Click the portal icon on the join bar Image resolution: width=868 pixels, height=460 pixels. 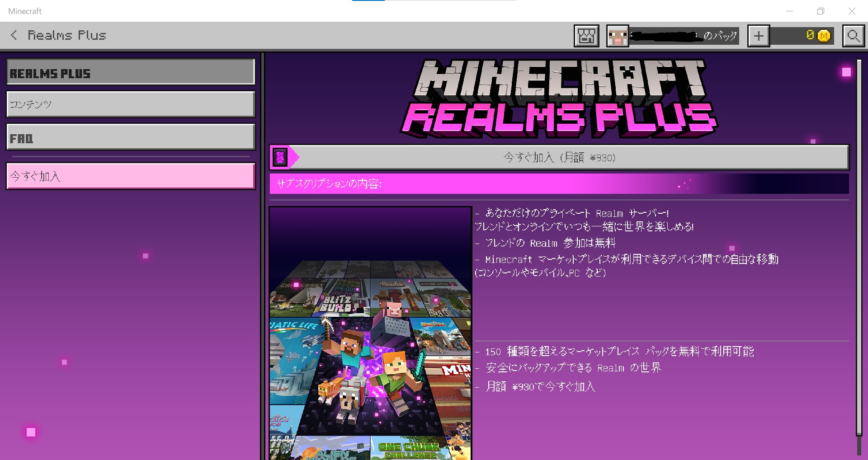pos(280,157)
